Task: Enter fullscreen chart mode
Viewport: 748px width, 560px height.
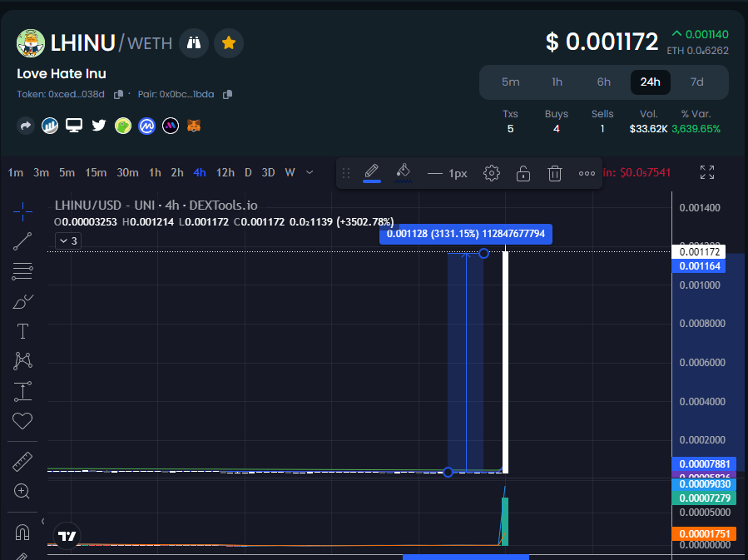Action: coord(707,172)
